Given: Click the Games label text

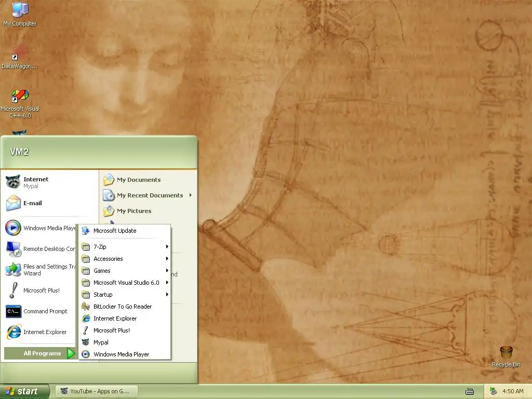Looking at the screenshot, I should point(102,271).
